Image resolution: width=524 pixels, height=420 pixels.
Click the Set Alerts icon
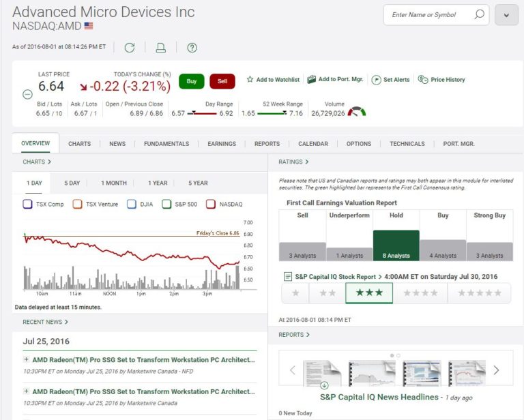point(376,80)
